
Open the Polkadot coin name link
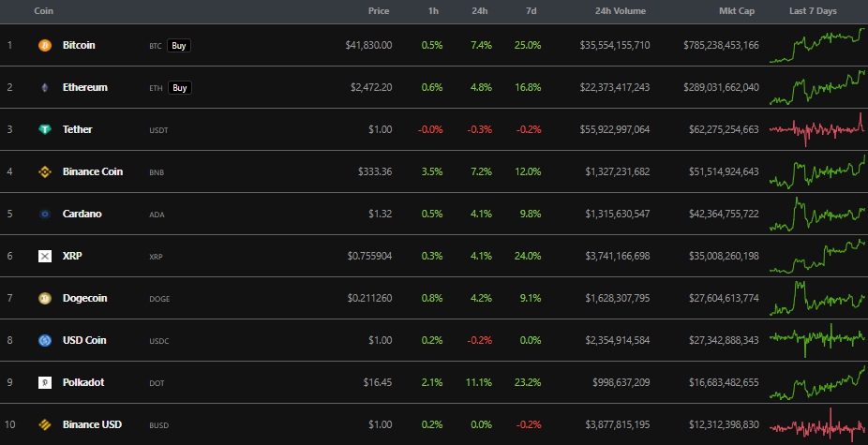pos(82,382)
